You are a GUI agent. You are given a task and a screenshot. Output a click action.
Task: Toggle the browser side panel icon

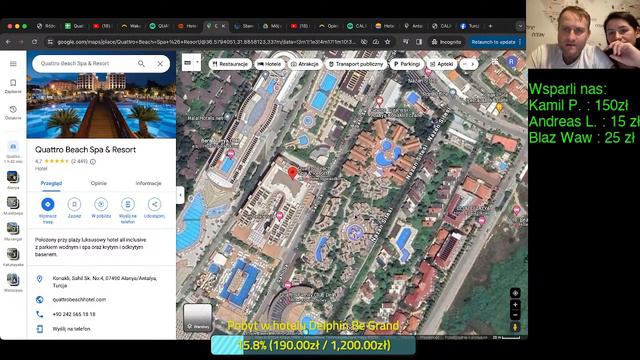(x=419, y=42)
